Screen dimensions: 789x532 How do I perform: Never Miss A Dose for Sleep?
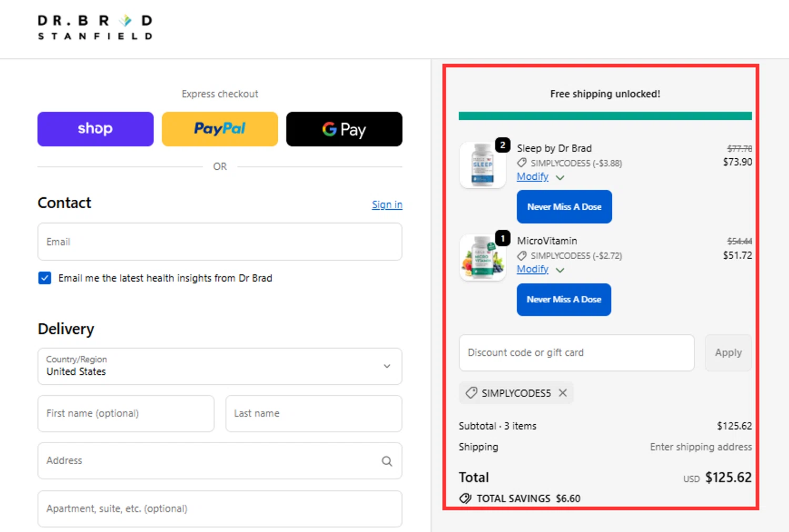pos(564,207)
